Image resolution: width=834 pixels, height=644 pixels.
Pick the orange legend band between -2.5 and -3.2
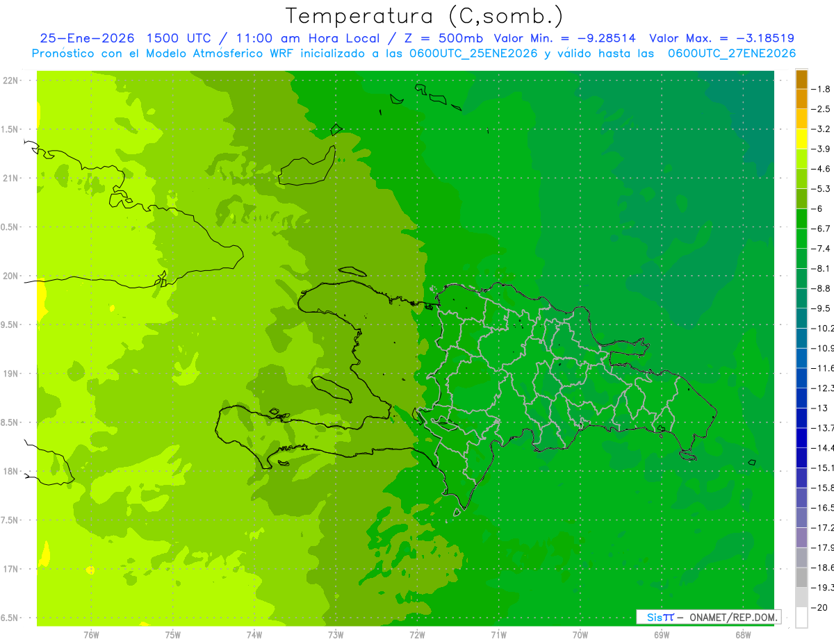(x=801, y=119)
